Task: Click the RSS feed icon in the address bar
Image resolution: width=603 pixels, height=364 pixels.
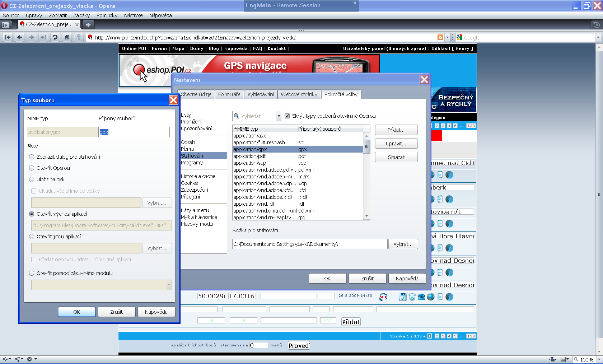Action: pyautogui.click(x=440, y=37)
